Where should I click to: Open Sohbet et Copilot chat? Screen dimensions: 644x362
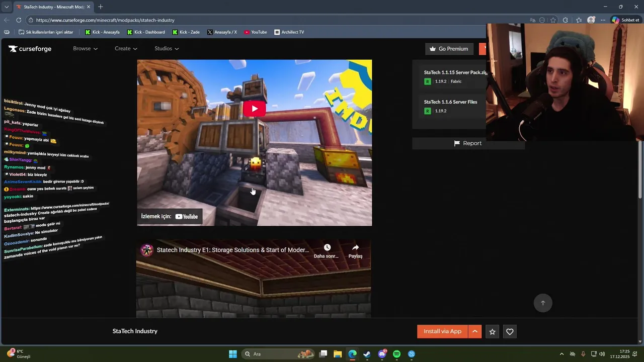click(x=626, y=20)
